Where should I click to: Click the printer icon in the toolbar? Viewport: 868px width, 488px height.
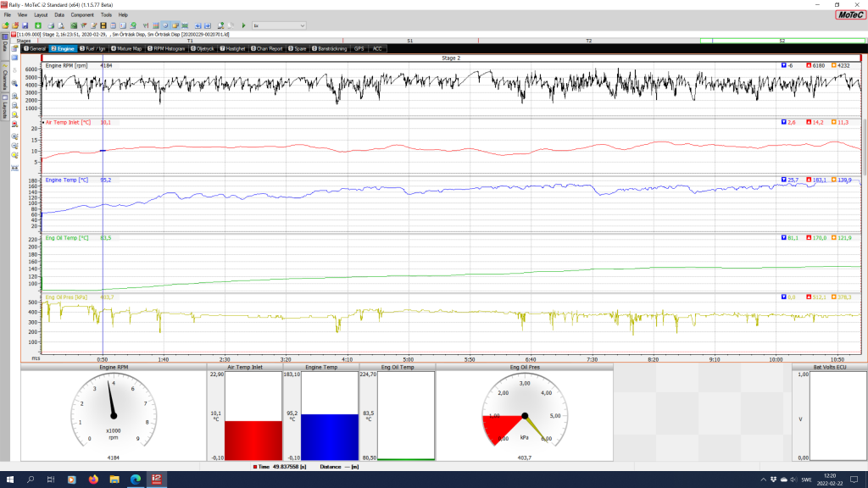(x=51, y=25)
